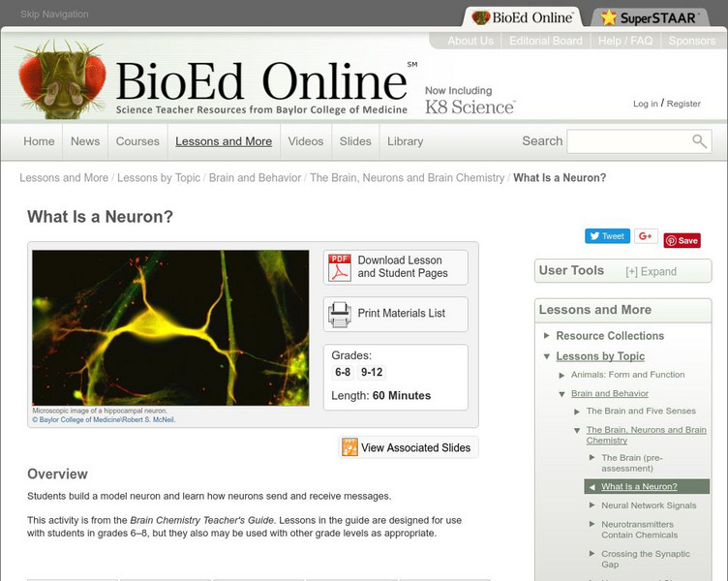Expand The Brain and Five Senses arrow
Viewport: 728px width, 581px height.
[x=577, y=411]
